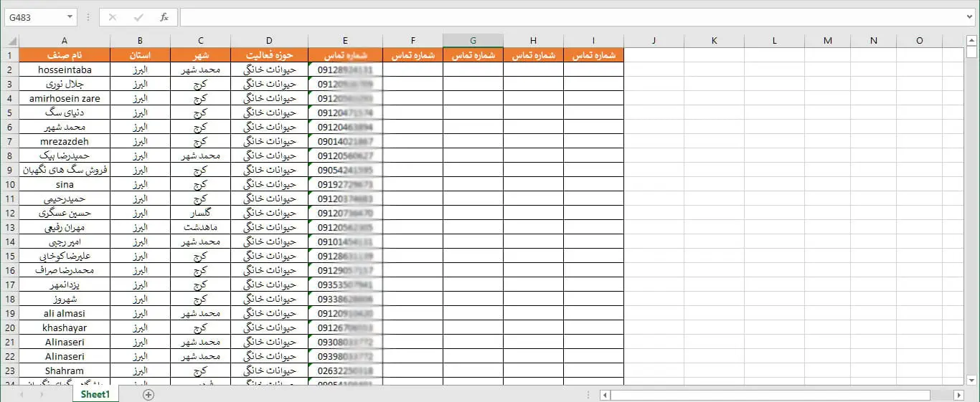
Task: Select column H header
Action: (x=533, y=41)
